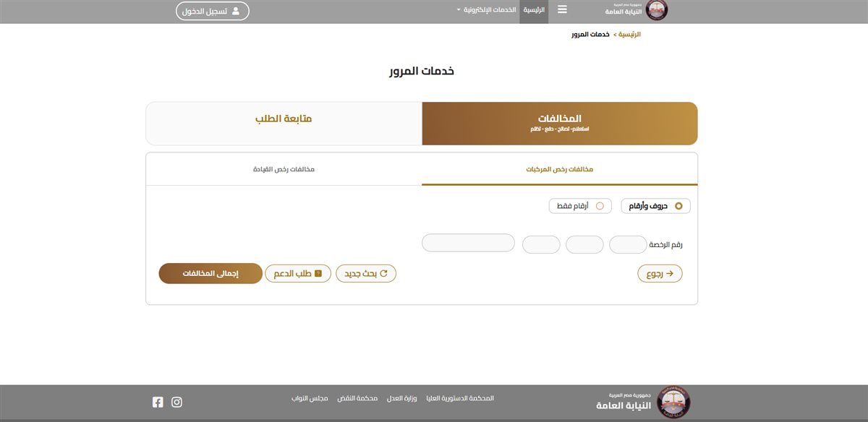Open the Facebook page icon
868x422 pixels.
[158, 402]
